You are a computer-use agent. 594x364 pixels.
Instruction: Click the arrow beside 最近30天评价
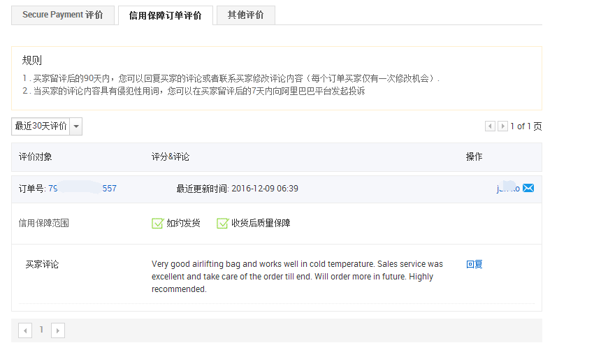75,126
